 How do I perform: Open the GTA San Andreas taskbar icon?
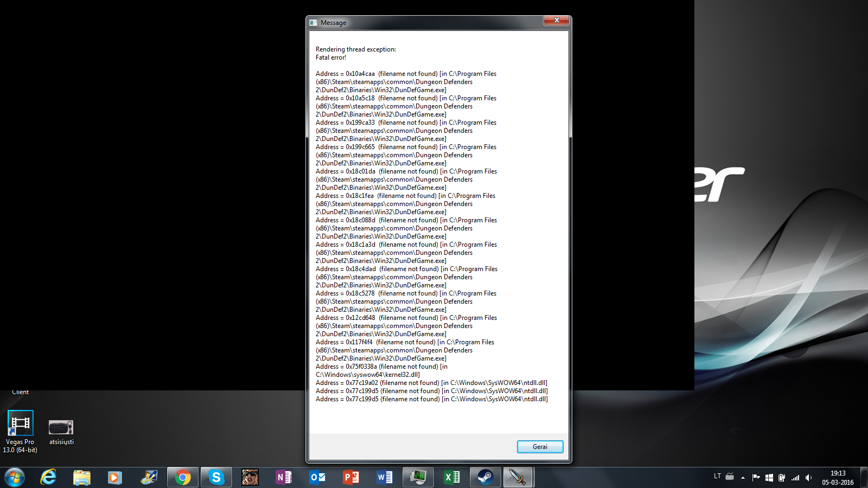pos(250,478)
